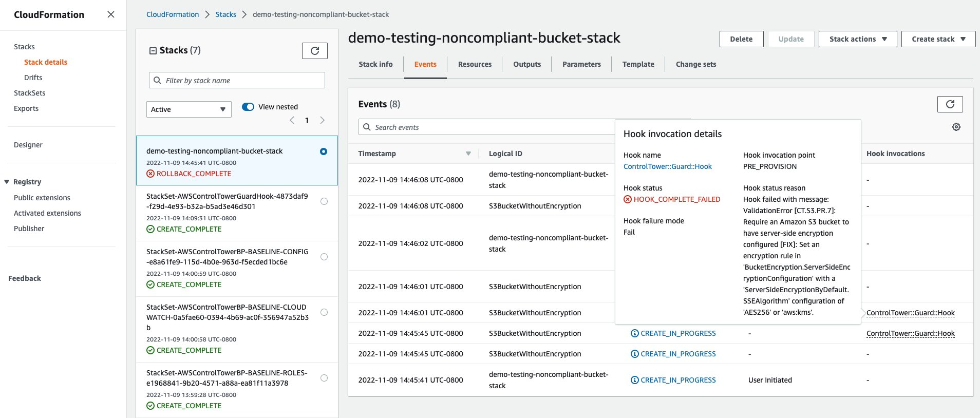Screen dimensions: 980x418
Task: Open the Stack actions dropdown
Action: [x=858, y=39]
